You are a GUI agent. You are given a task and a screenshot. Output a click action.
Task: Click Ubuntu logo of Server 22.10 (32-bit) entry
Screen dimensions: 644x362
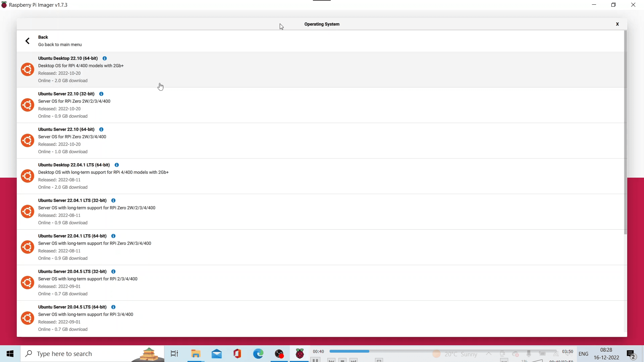pyautogui.click(x=28, y=105)
